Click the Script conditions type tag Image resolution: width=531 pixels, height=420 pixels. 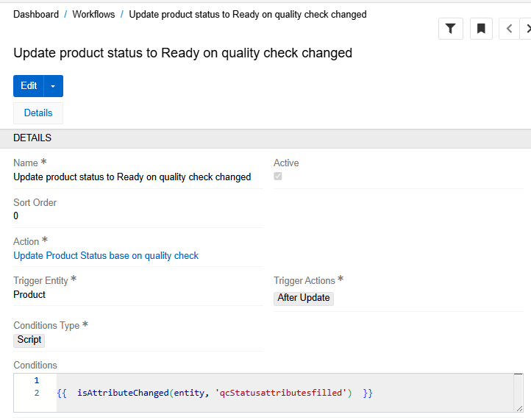click(x=29, y=340)
